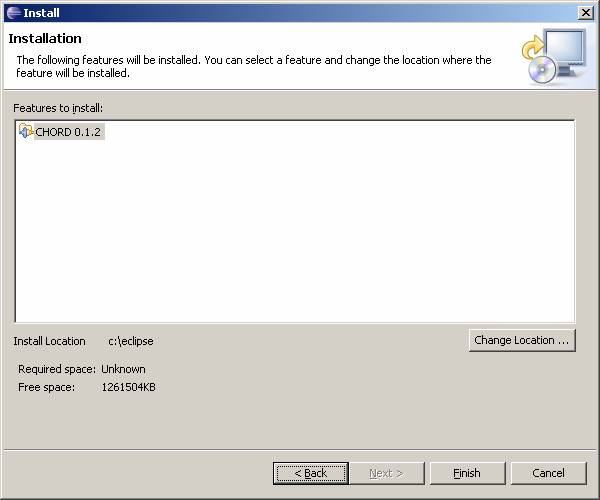
Task: Click the Installation heading text
Action: pyautogui.click(x=45, y=39)
